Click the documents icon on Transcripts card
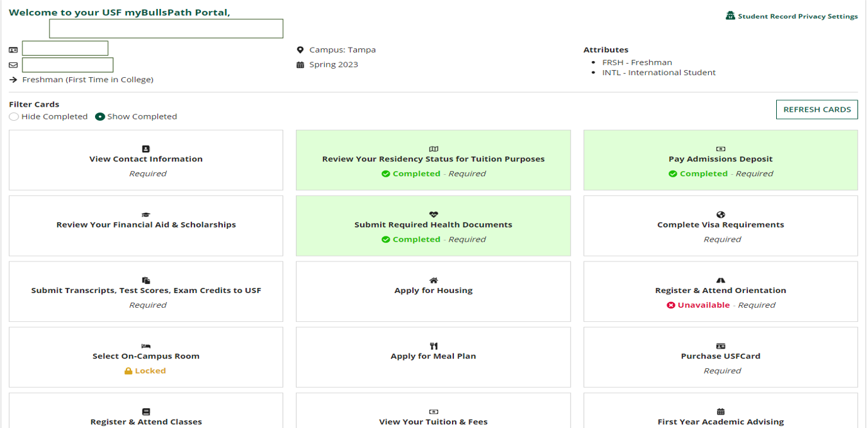This screenshot has width=868, height=428. click(x=146, y=280)
